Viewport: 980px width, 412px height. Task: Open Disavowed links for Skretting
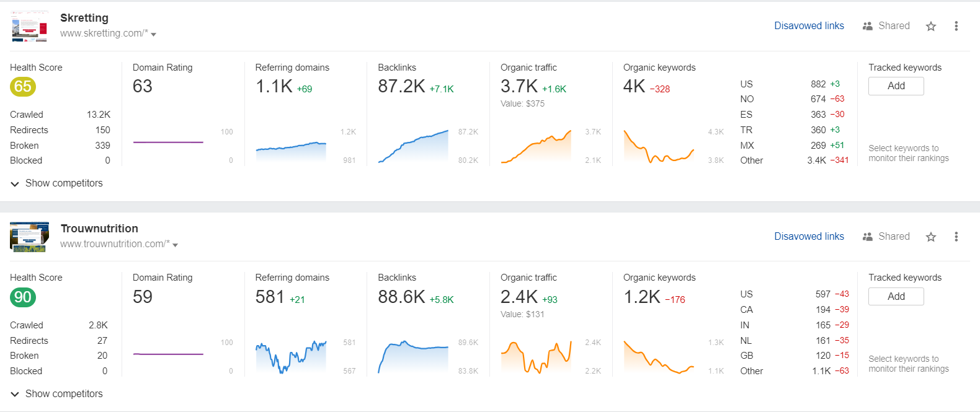point(809,26)
